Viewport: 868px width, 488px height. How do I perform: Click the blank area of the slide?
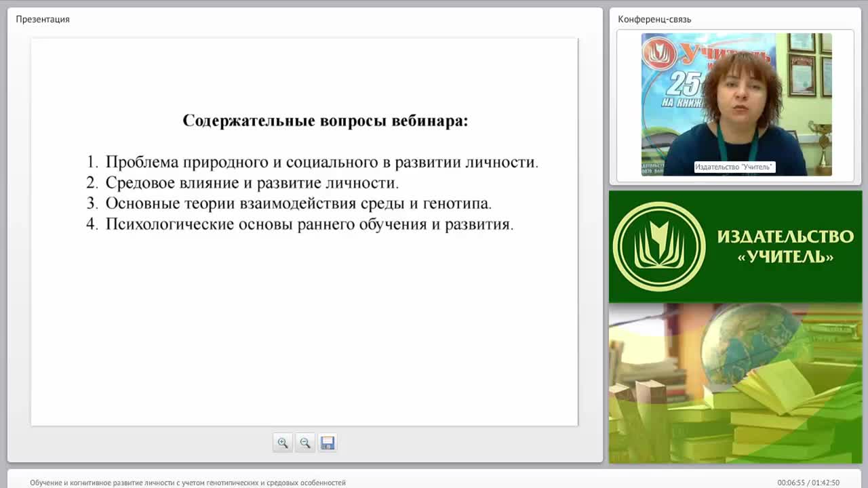coord(304,332)
